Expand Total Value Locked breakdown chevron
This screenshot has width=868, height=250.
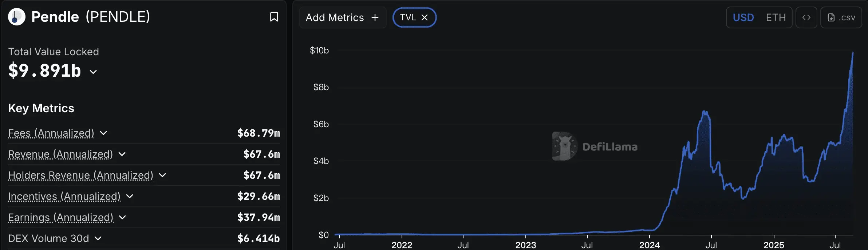coord(93,72)
